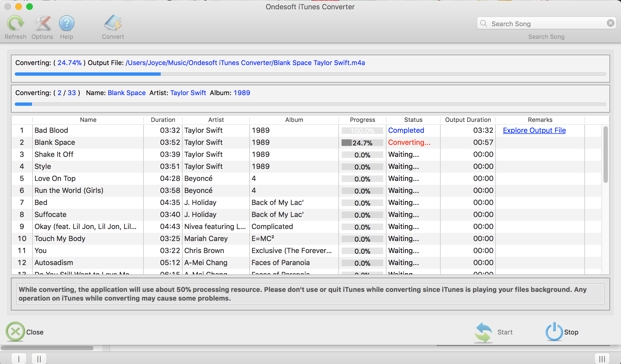
Task: Click the Artist column header to sort
Action: pyautogui.click(x=215, y=119)
